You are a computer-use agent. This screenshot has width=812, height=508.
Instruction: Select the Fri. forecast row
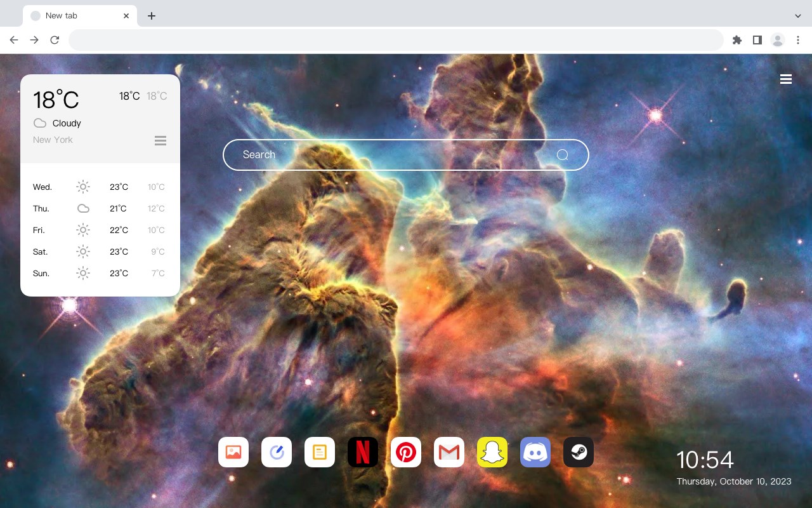(100, 230)
